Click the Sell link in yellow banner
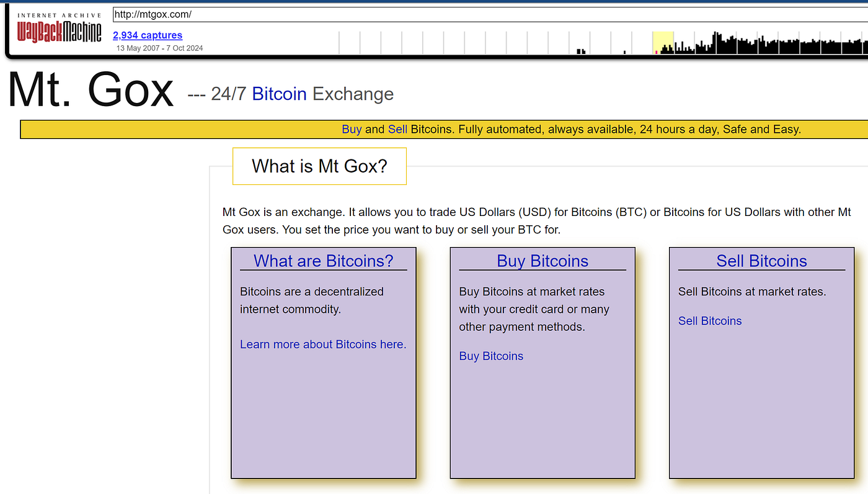The image size is (868, 494). 397,129
